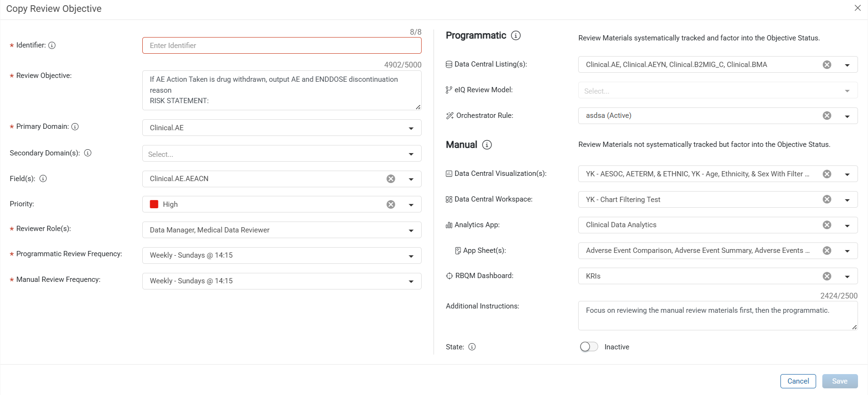Expand the Data Central Workspace dropdown arrow
This screenshot has width=868, height=395.
[847, 200]
